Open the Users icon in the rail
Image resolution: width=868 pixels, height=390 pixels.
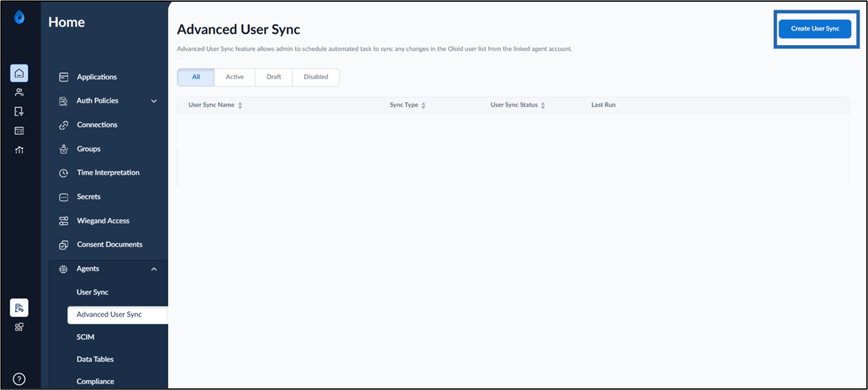coord(19,92)
